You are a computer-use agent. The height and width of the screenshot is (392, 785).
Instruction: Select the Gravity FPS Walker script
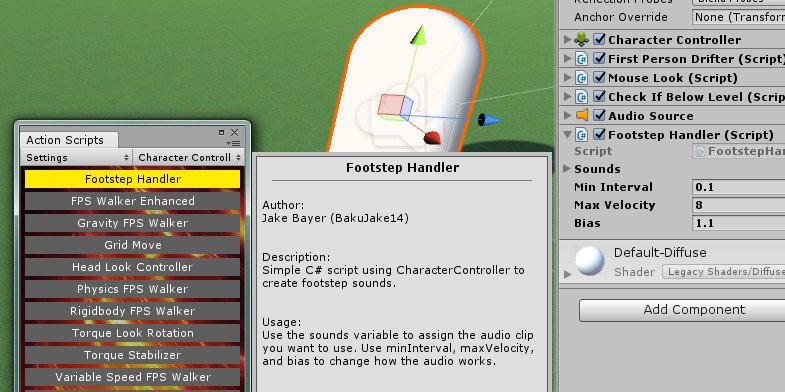pyautogui.click(x=133, y=223)
